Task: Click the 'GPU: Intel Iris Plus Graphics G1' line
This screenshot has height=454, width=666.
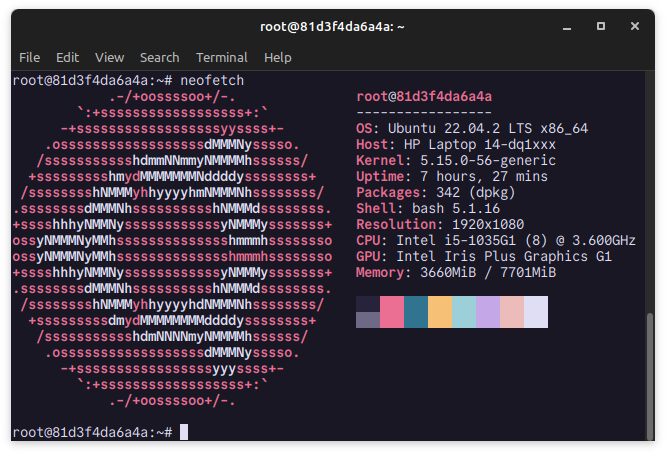Action: click(484, 256)
